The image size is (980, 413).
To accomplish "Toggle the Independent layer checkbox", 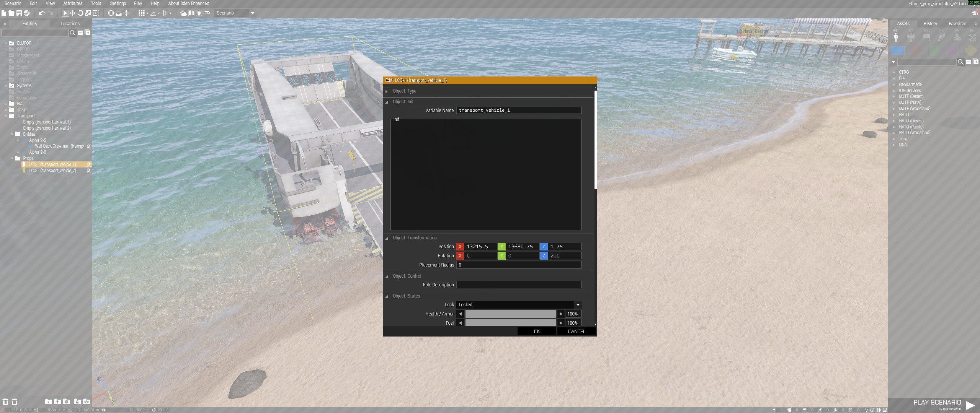I will 11,55.
